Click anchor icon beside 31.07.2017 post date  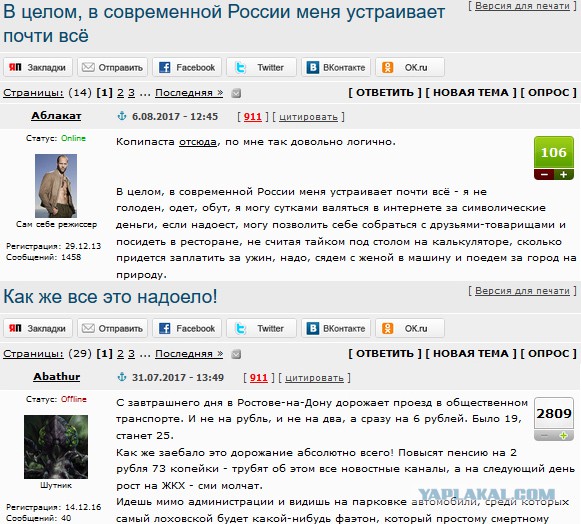coord(122,377)
